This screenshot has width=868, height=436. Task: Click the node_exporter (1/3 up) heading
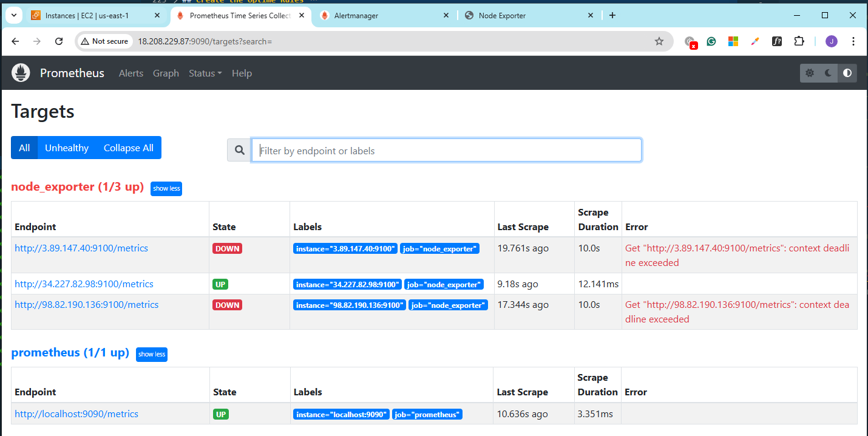pyautogui.click(x=78, y=187)
